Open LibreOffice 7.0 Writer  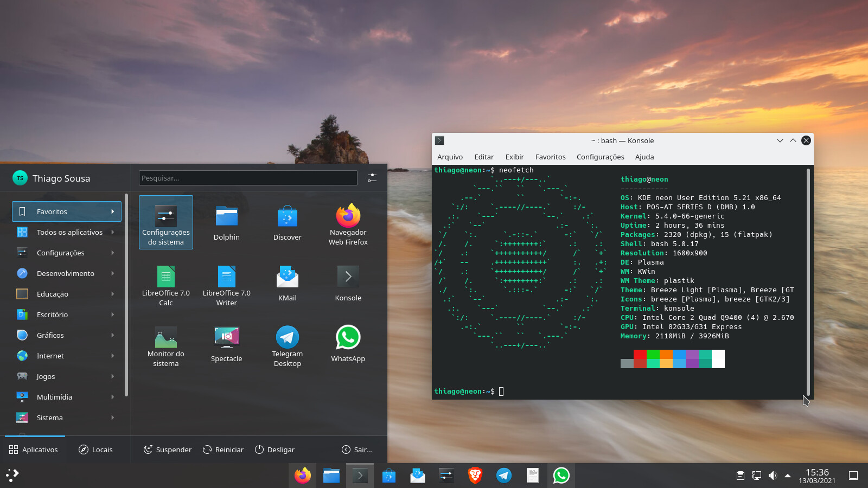tap(227, 283)
